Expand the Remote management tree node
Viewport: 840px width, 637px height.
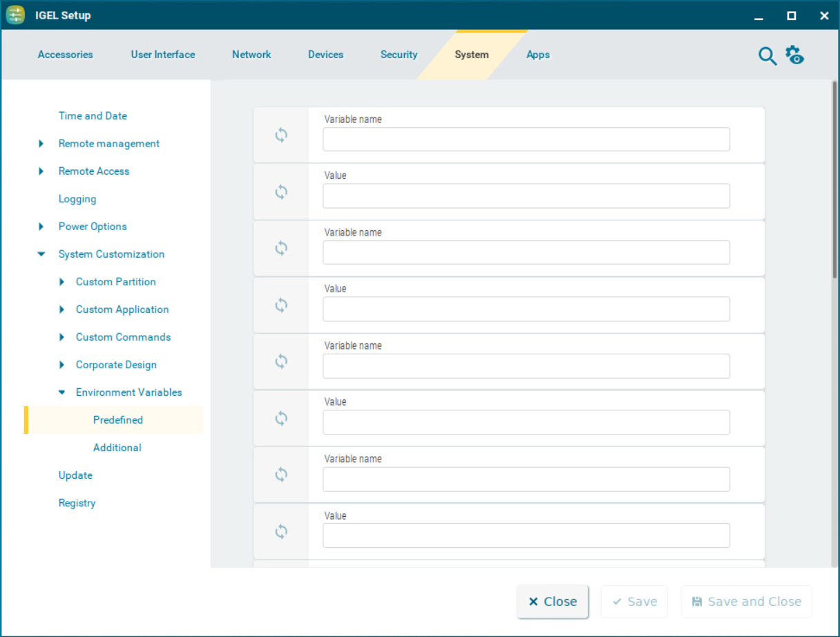tap(41, 144)
